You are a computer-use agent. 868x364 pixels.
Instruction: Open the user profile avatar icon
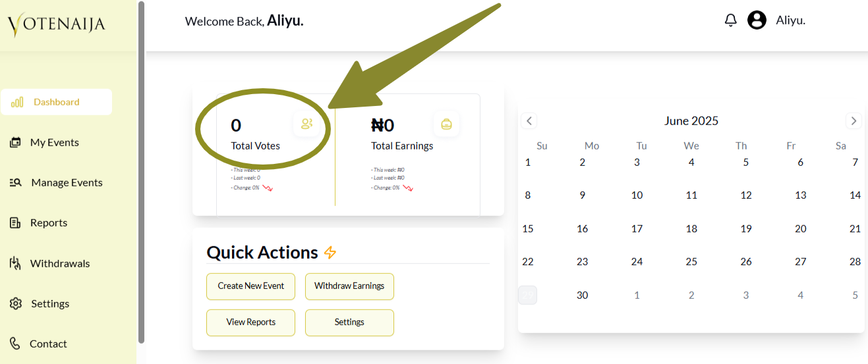[757, 20]
